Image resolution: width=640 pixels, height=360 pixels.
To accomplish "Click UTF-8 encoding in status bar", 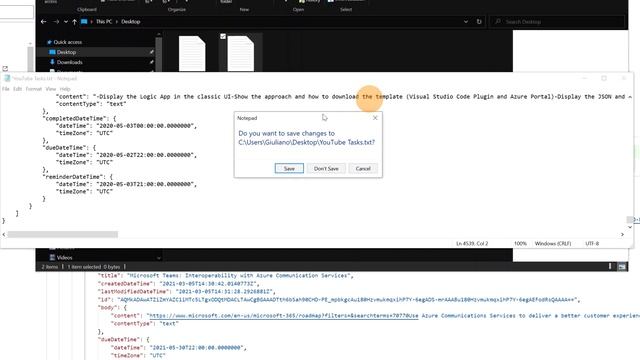I will click(x=592, y=244).
